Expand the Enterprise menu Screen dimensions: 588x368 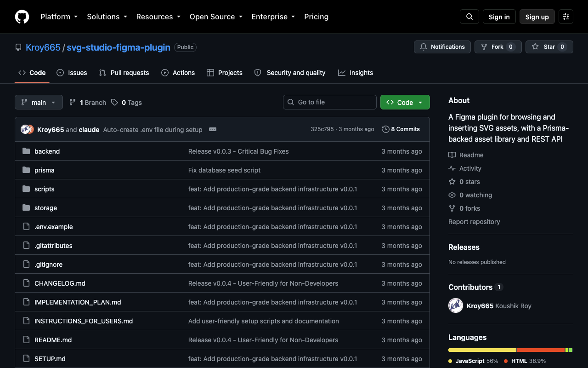point(273,17)
